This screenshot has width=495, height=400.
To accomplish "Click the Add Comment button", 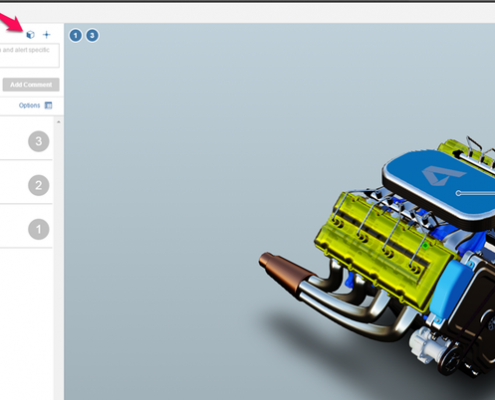I will [x=31, y=85].
